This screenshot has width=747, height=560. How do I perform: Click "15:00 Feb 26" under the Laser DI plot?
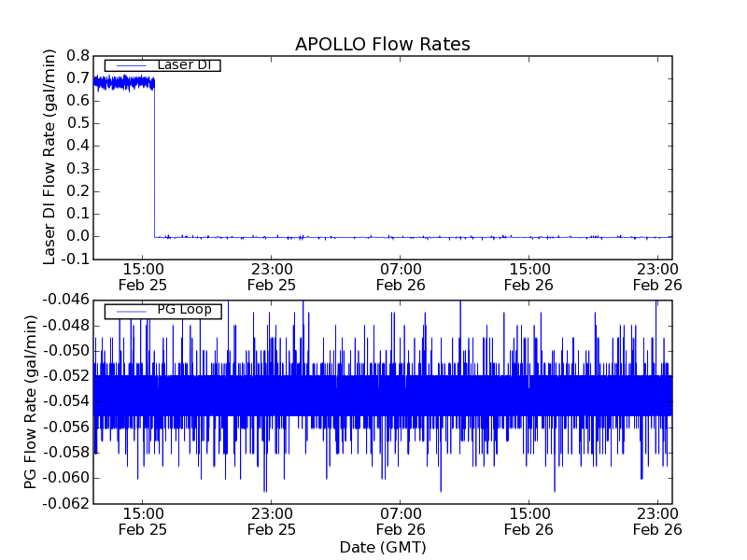click(x=529, y=277)
